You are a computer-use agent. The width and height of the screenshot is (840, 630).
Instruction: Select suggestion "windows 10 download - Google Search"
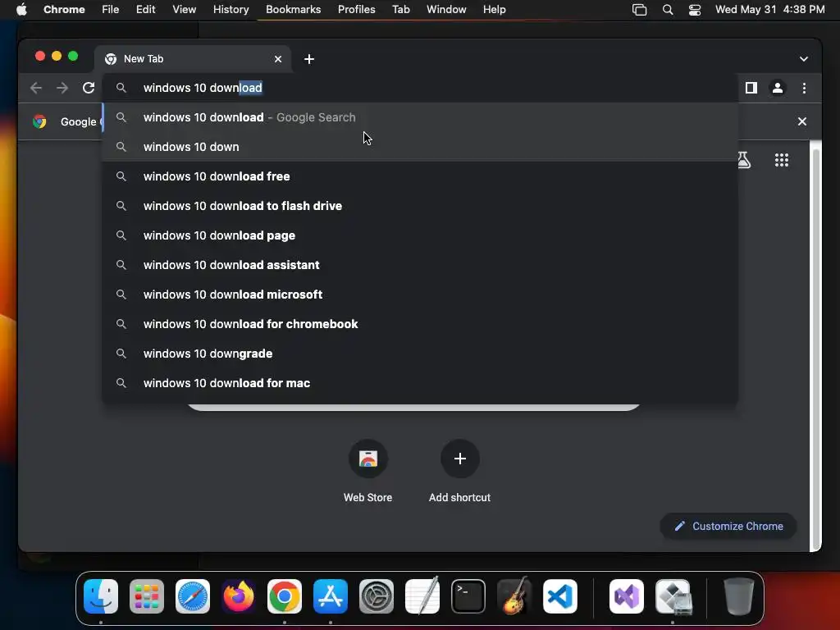[x=420, y=117]
